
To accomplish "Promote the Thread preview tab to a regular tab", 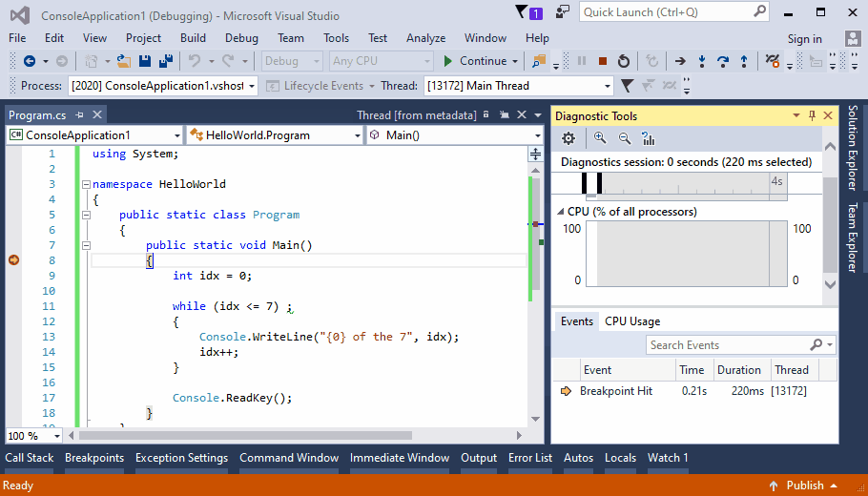I will pyautogui.click(x=505, y=115).
